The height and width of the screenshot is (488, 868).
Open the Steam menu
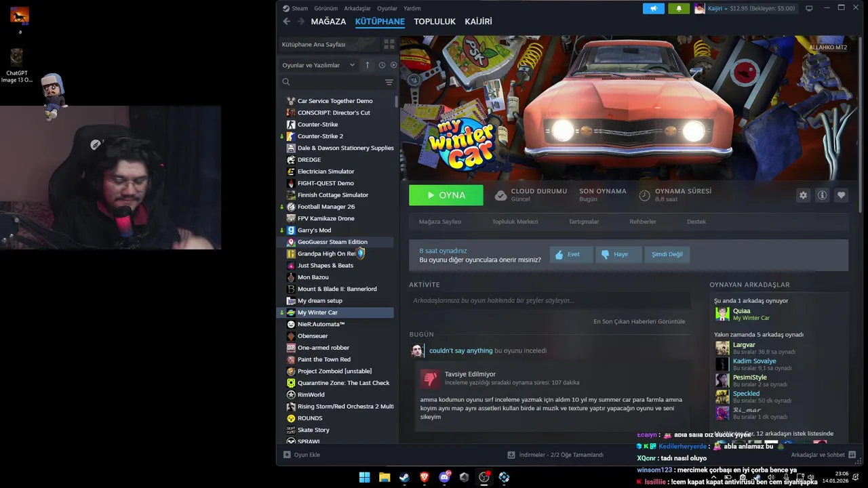[300, 9]
